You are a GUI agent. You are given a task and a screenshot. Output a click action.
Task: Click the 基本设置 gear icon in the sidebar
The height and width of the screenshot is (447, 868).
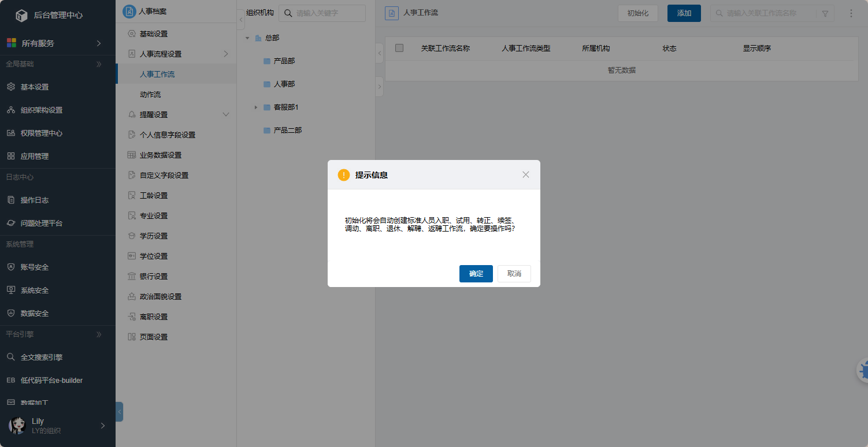[x=10, y=87]
